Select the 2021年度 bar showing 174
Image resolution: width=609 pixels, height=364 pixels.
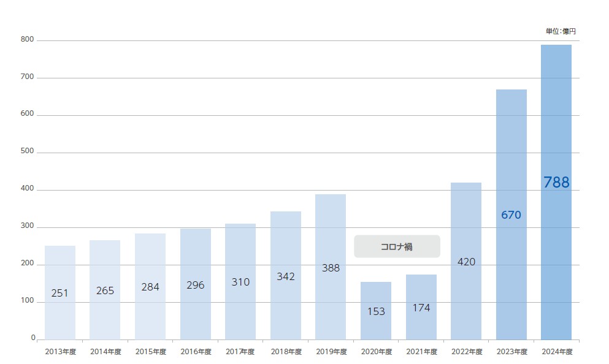click(x=421, y=307)
